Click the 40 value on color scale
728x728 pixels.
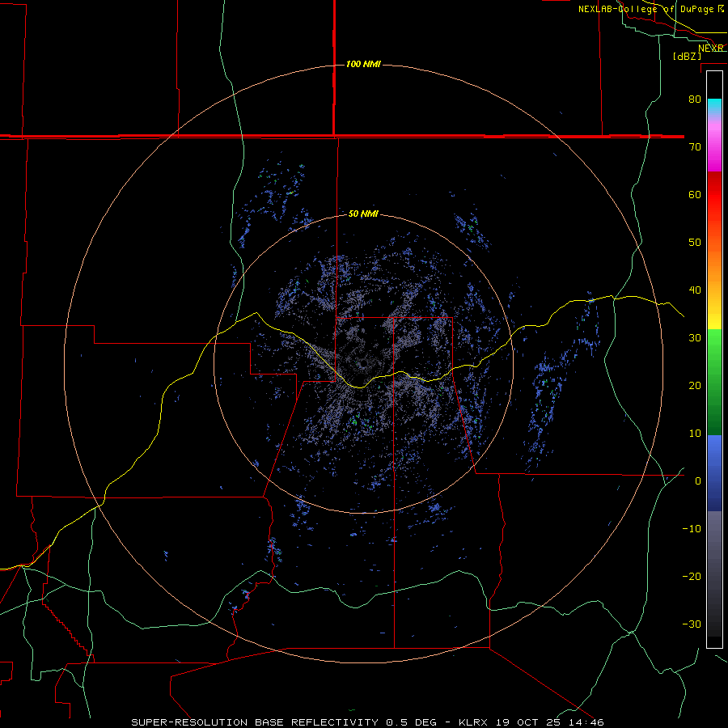[x=695, y=290]
